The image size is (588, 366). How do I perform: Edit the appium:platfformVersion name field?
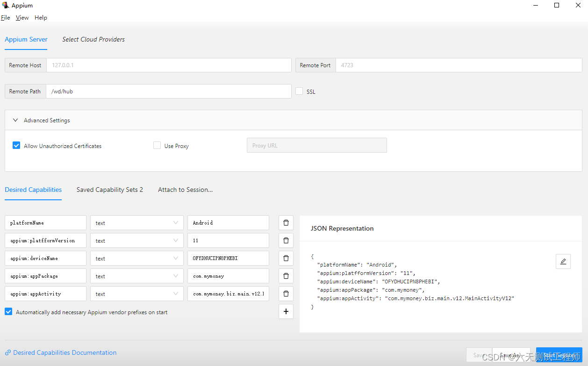coord(46,240)
